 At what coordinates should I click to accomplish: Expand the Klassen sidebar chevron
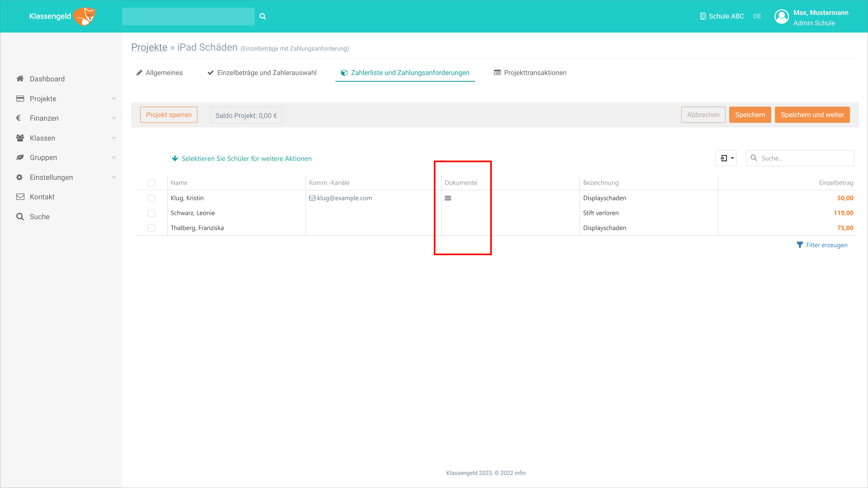[x=114, y=138]
